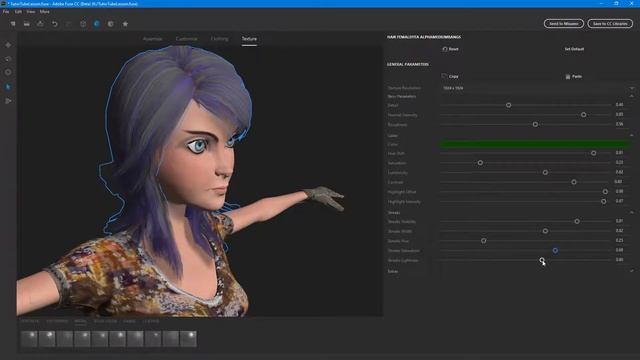Switch to the Assemble tab
The height and width of the screenshot is (360, 640).
(x=153, y=39)
